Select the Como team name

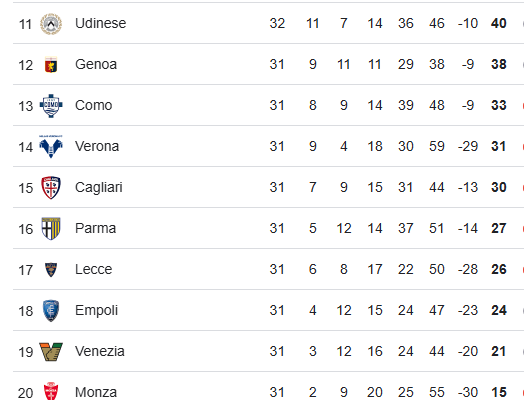(x=94, y=105)
